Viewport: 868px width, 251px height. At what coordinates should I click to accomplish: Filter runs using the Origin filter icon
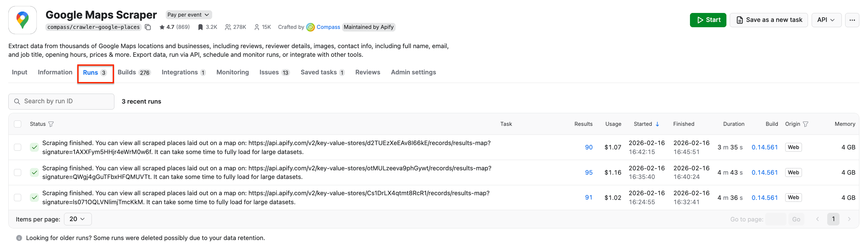pos(805,124)
